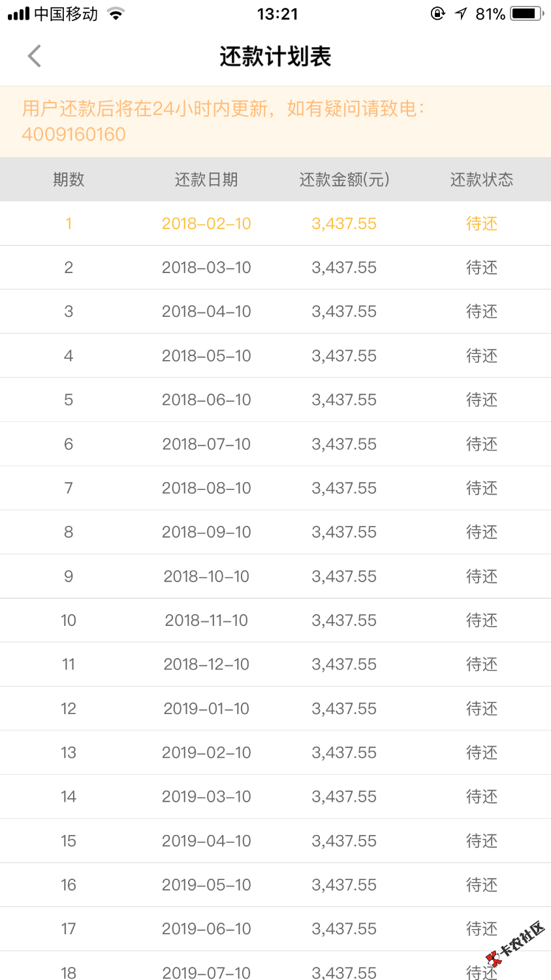Tap the cellular signal bars icon
This screenshot has width=551, height=980.
[18, 14]
